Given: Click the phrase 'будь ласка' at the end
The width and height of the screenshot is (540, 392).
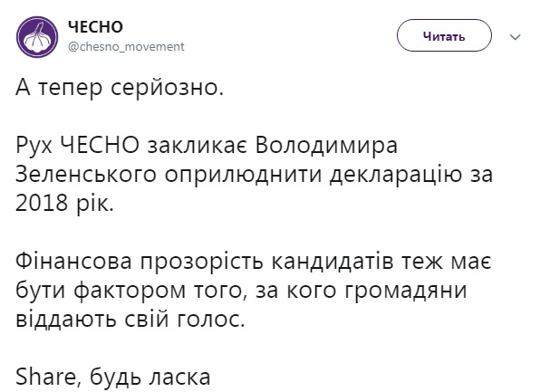Looking at the screenshot, I should (x=150, y=378).
